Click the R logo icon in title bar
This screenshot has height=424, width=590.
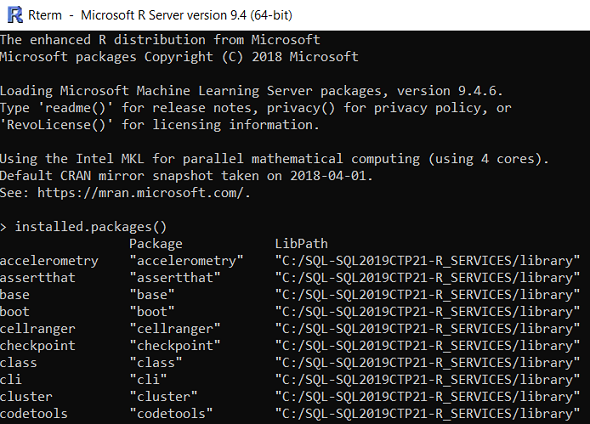point(15,15)
